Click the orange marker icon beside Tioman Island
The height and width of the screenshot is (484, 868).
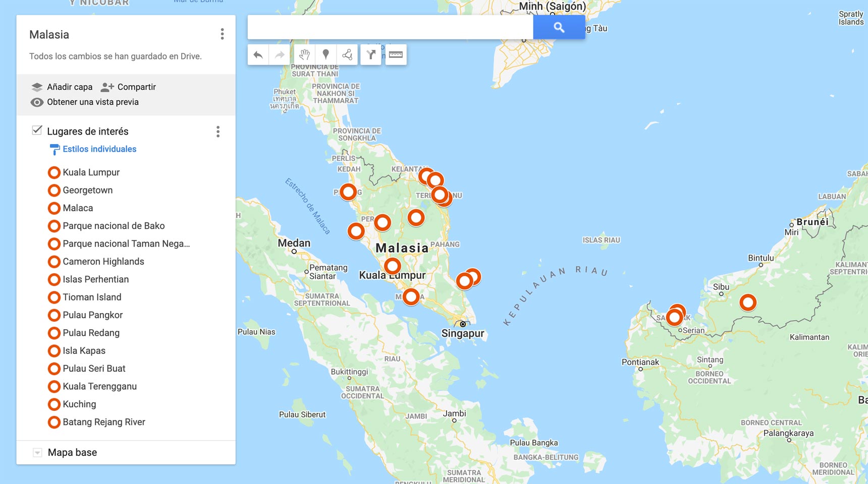[54, 297]
